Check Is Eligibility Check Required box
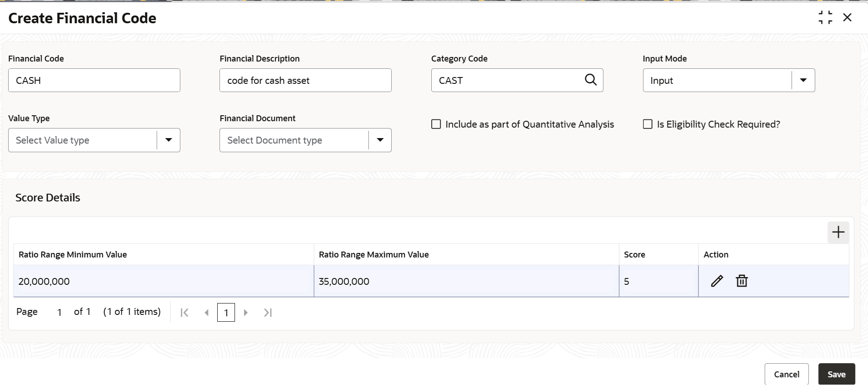This screenshot has width=868, height=386. tap(648, 124)
